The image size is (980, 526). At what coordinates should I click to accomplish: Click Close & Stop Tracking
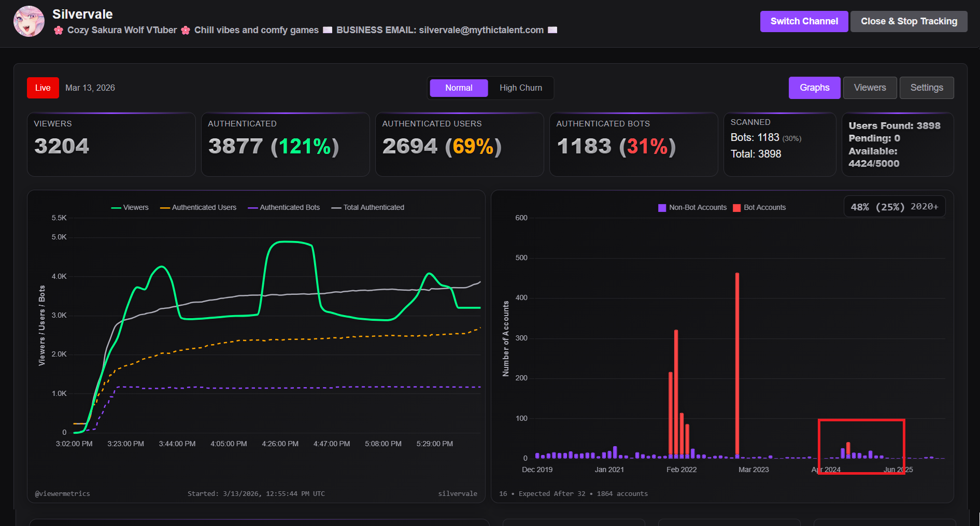click(x=908, y=21)
